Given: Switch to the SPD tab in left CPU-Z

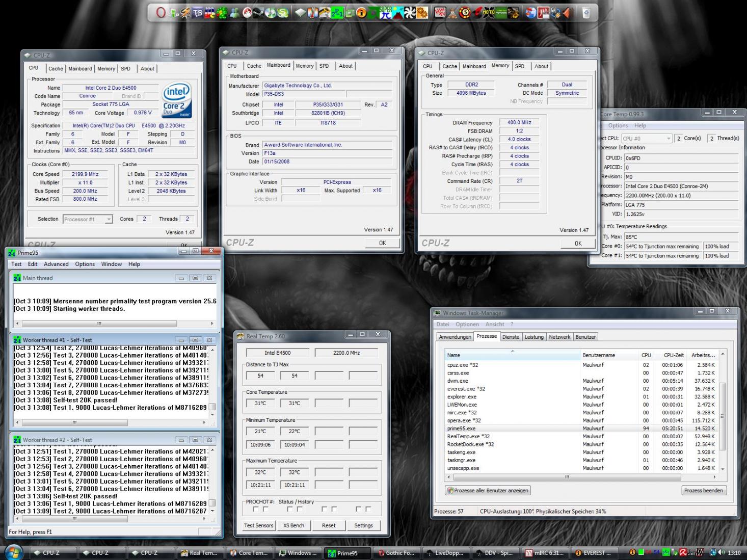Looking at the screenshot, I should (125, 68).
